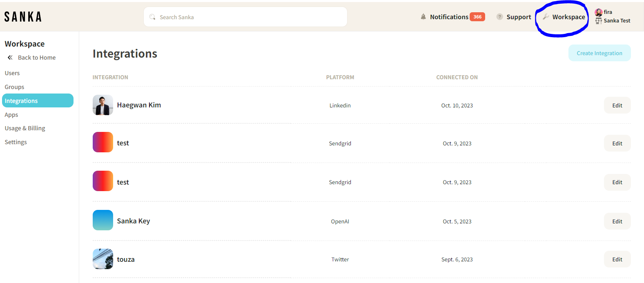The height and width of the screenshot is (283, 644).
Task: Click the Workspace wrench icon
Action: [x=546, y=17]
